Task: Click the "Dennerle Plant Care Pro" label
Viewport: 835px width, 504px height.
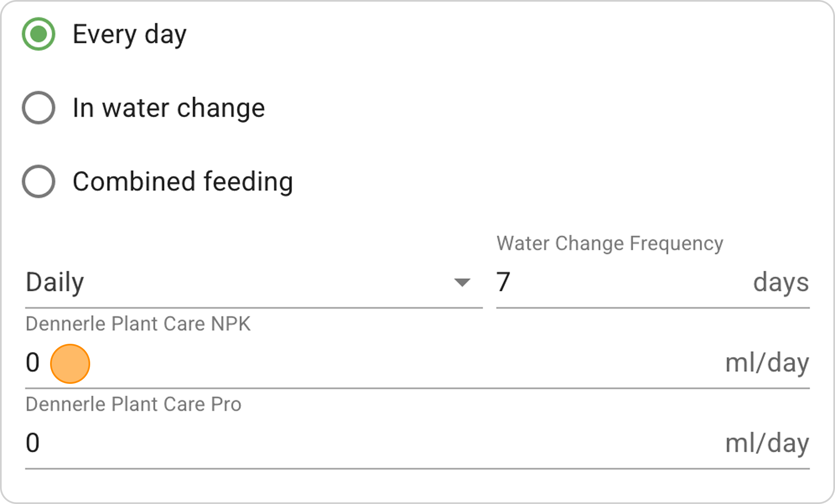Action: click(134, 404)
